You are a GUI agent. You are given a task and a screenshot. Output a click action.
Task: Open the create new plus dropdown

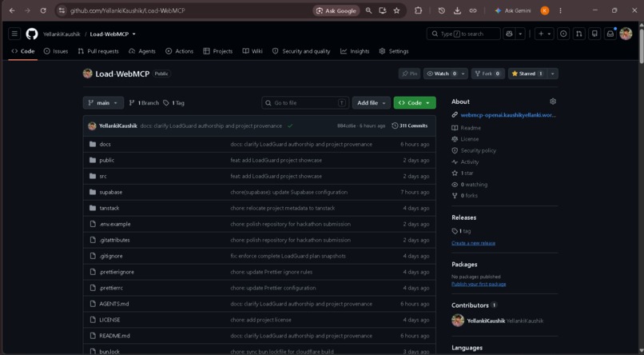[545, 34]
